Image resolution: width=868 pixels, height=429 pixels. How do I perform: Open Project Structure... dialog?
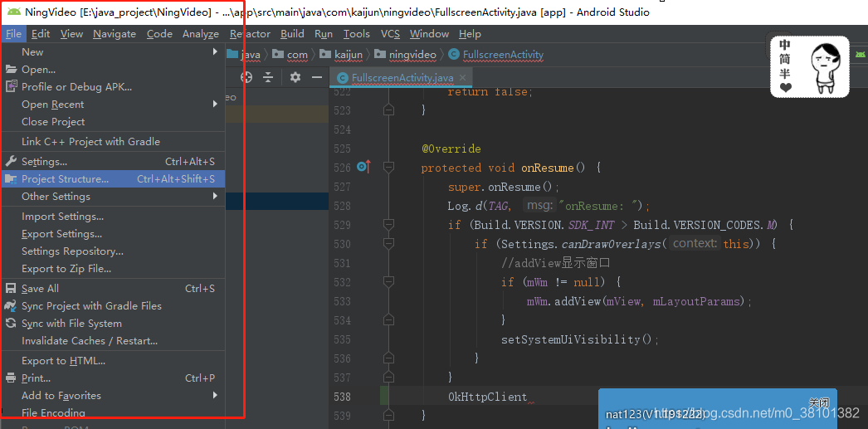tap(113, 178)
